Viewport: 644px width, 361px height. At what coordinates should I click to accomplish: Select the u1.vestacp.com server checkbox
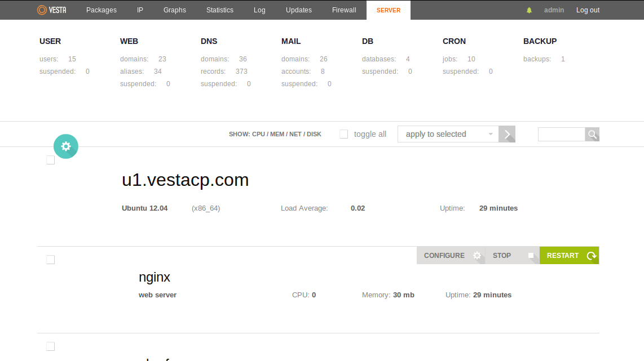50,161
